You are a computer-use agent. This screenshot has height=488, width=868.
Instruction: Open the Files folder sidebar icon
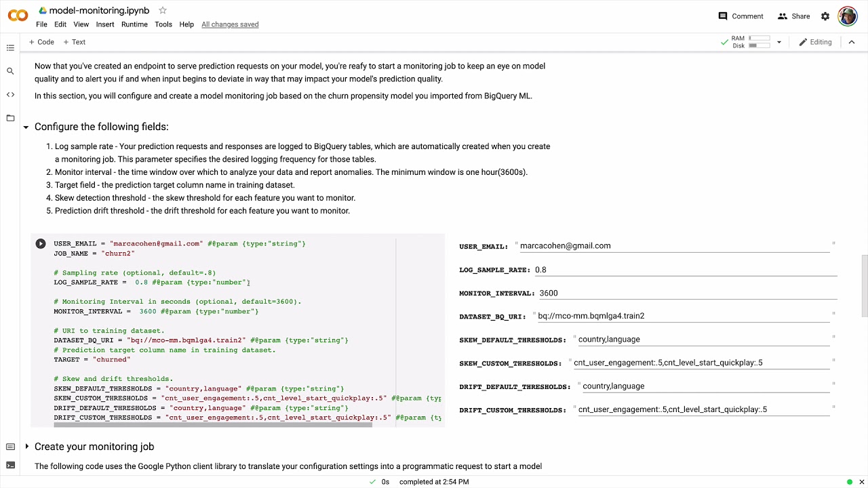(10, 118)
